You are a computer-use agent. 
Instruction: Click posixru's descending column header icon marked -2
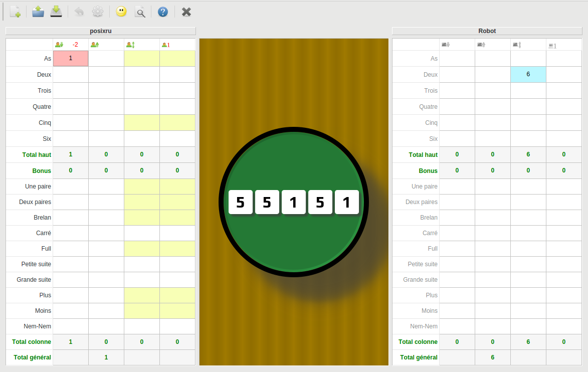59,45
